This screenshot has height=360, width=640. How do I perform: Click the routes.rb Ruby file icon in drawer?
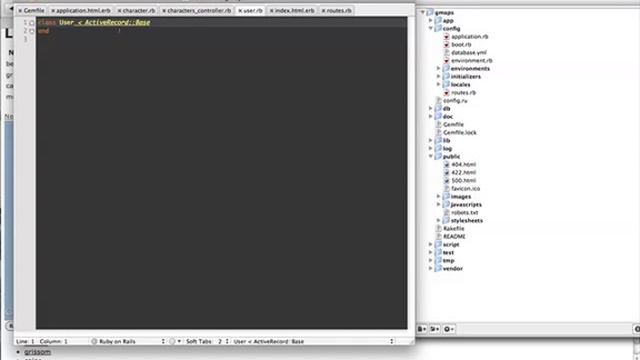pyautogui.click(x=446, y=93)
